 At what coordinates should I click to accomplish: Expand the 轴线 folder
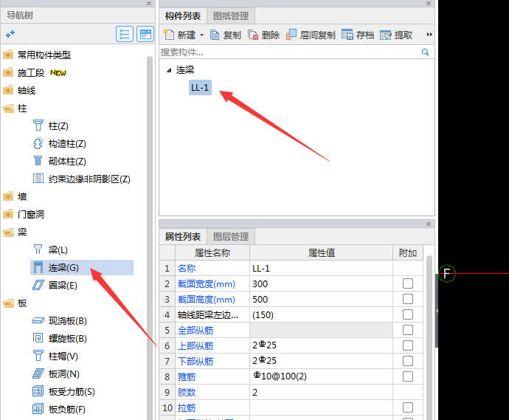click(8, 90)
